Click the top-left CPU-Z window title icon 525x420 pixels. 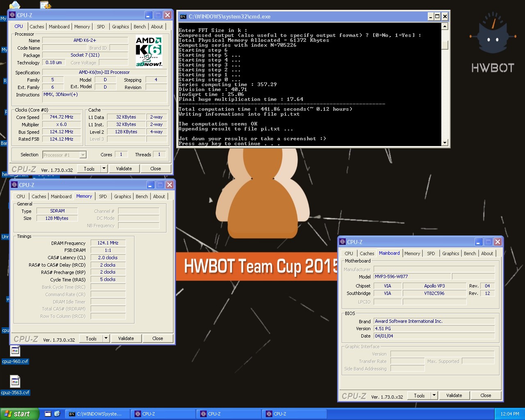click(12, 15)
